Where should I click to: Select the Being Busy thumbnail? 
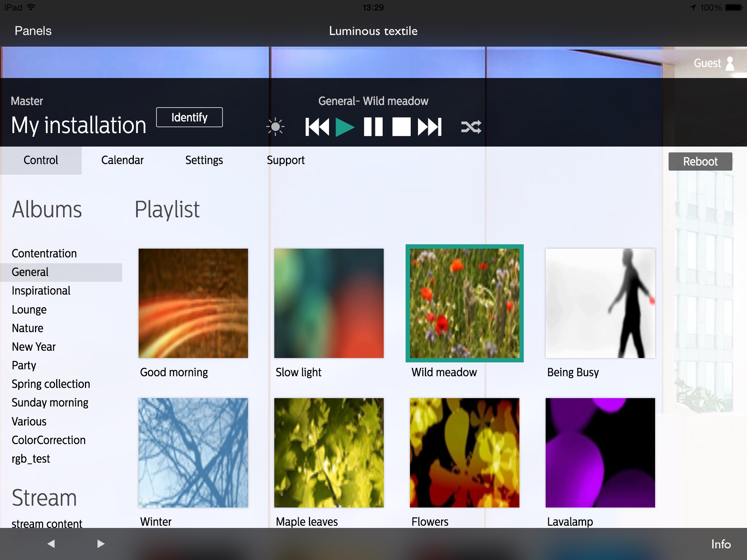(600, 303)
